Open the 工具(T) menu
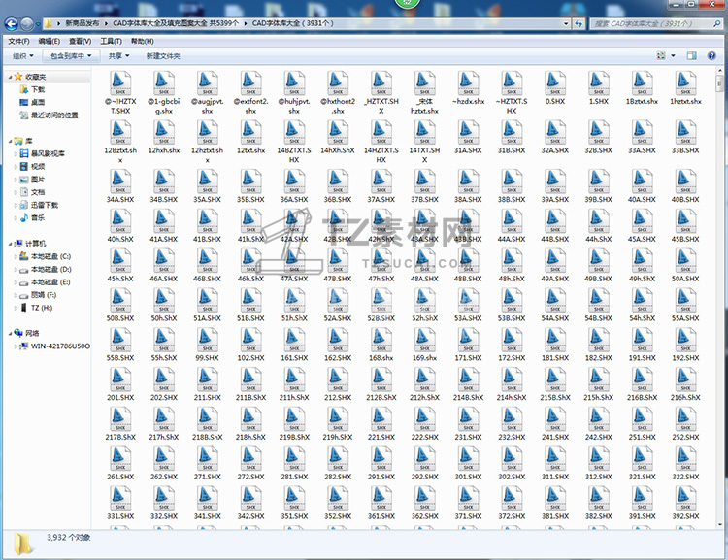 click(x=111, y=41)
